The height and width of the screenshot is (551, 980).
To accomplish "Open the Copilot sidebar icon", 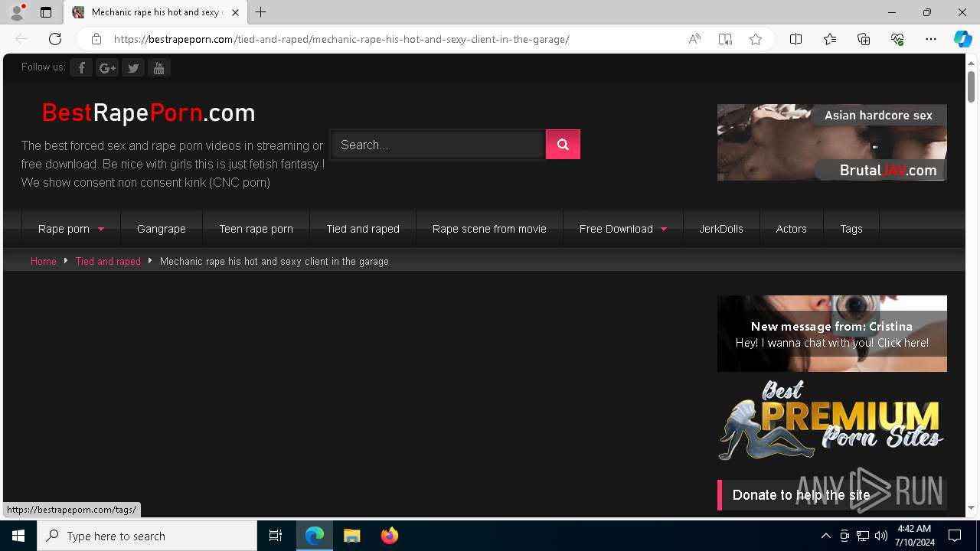I will click(962, 39).
